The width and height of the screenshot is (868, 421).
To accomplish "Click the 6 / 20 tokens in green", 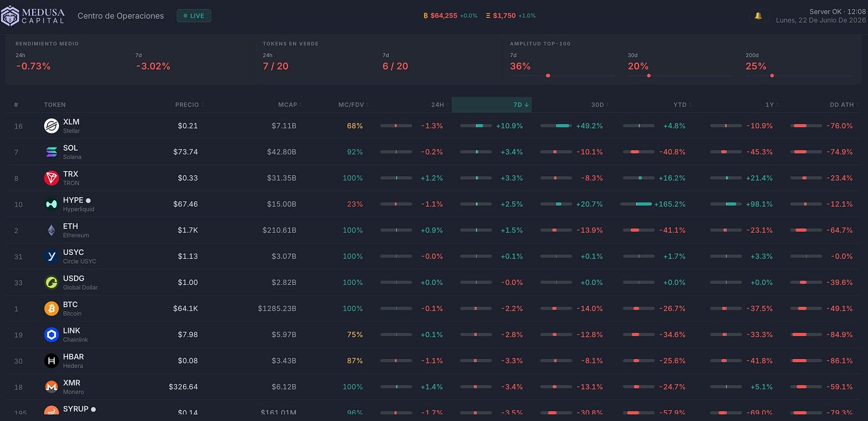I will click(x=395, y=66).
